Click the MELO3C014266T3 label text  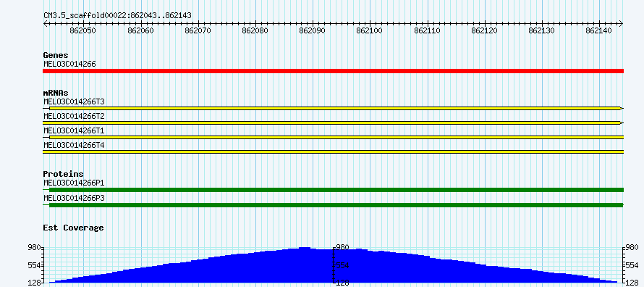(74, 101)
